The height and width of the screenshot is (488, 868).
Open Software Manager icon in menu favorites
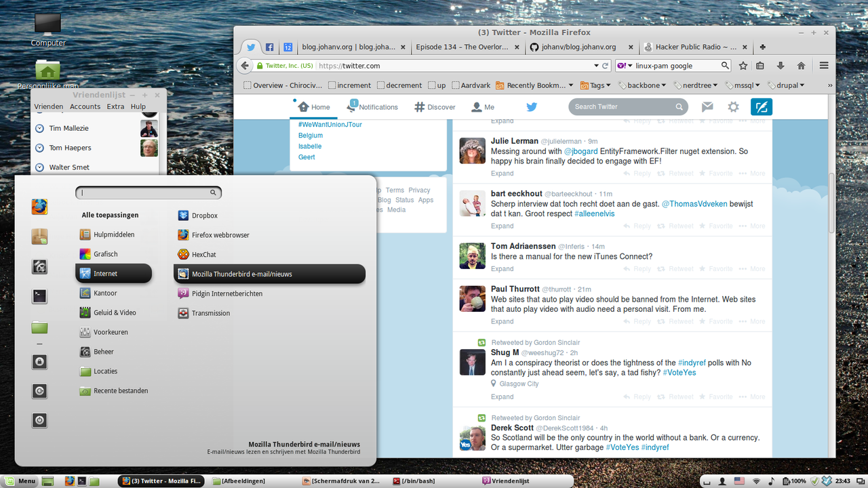pos(39,236)
